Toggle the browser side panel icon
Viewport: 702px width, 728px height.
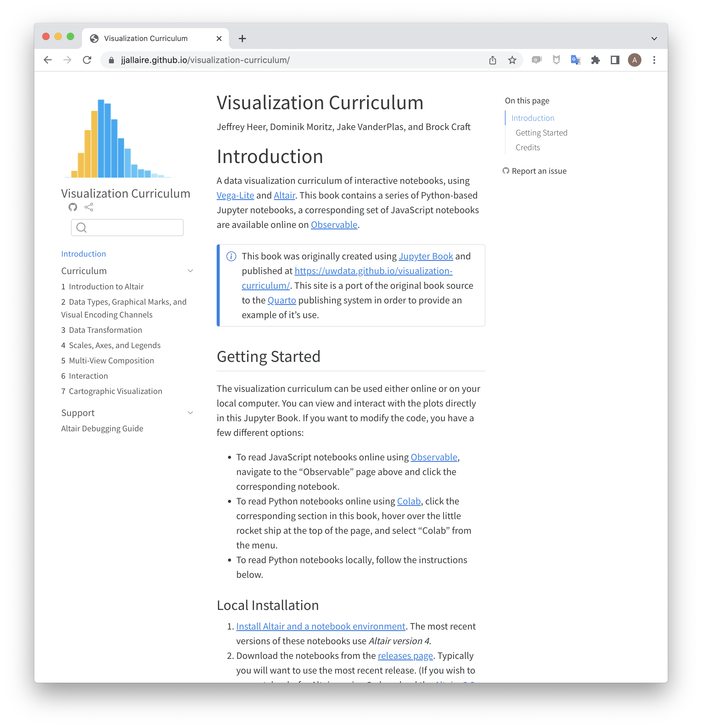click(x=615, y=60)
